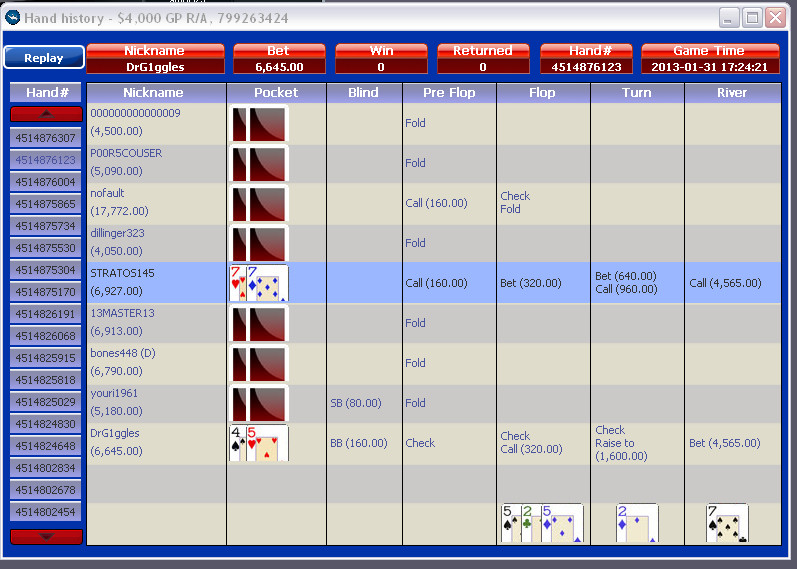Click the River column header
The height and width of the screenshot is (569, 797).
732,93
